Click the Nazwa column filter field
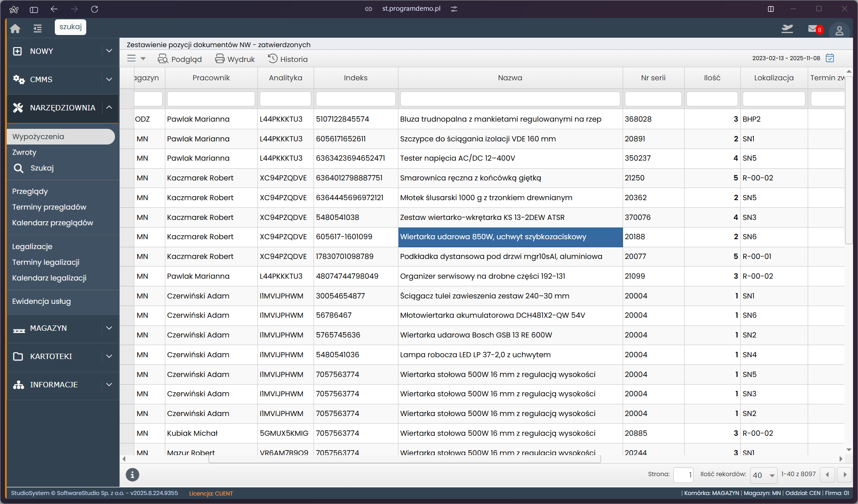This screenshot has height=504, width=858. coord(510,99)
